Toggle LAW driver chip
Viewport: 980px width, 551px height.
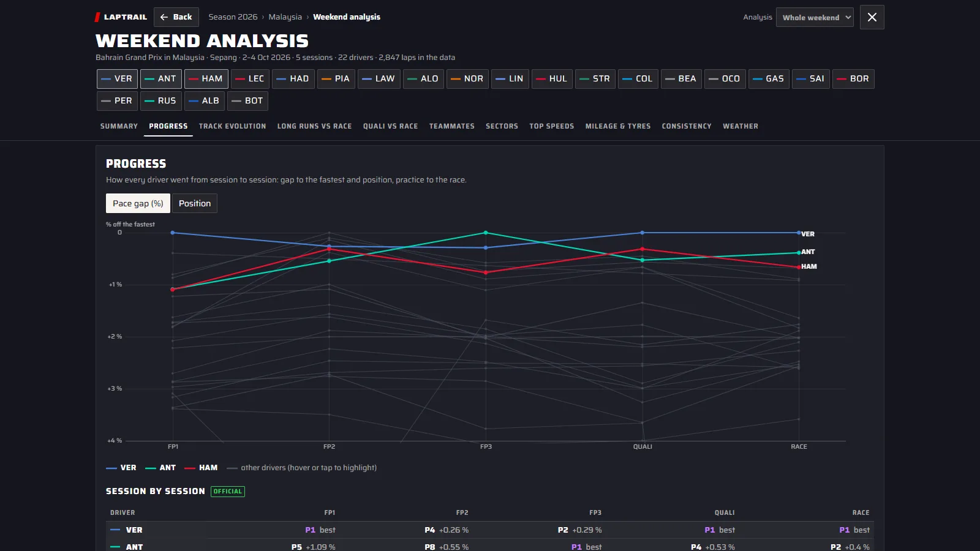tap(379, 78)
